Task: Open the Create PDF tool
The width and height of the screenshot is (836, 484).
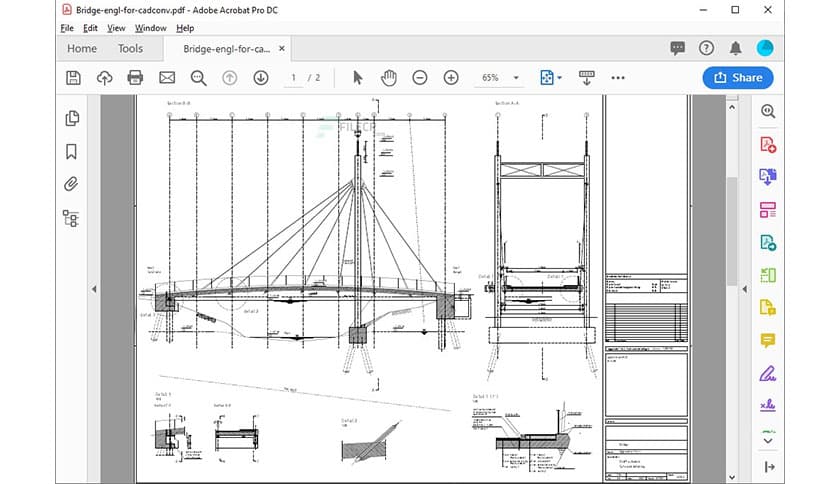Action: click(x=768, y=144)
